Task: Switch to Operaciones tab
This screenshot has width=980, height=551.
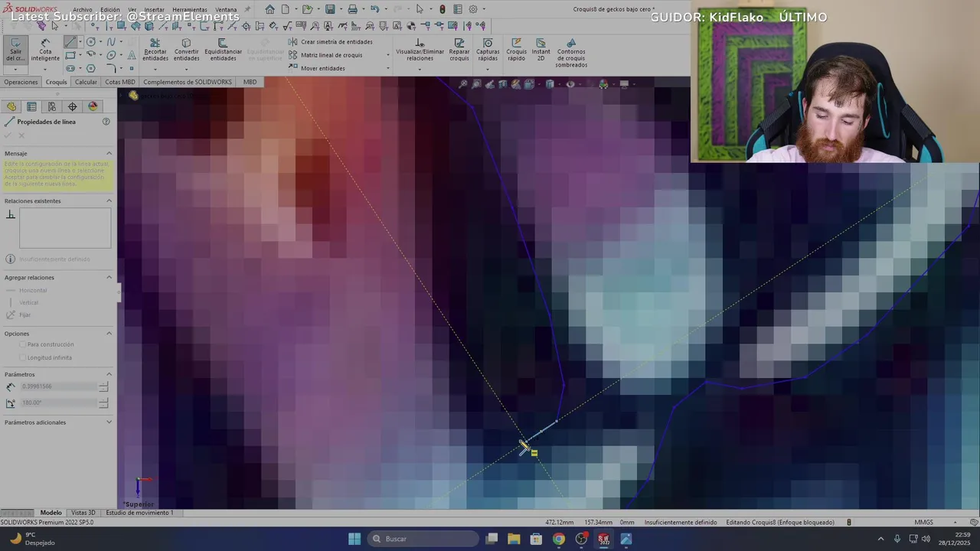Action: 21,82
